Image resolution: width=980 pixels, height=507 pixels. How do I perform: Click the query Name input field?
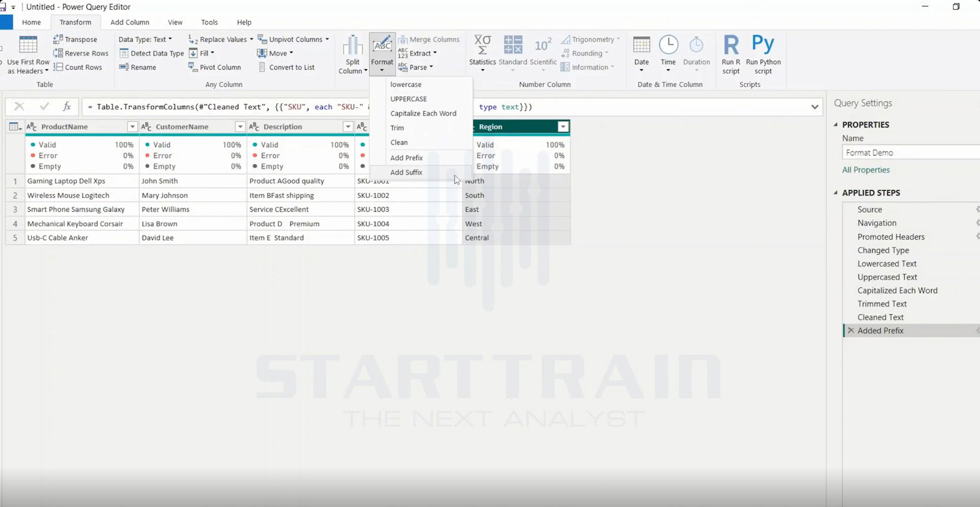[911, 152]
